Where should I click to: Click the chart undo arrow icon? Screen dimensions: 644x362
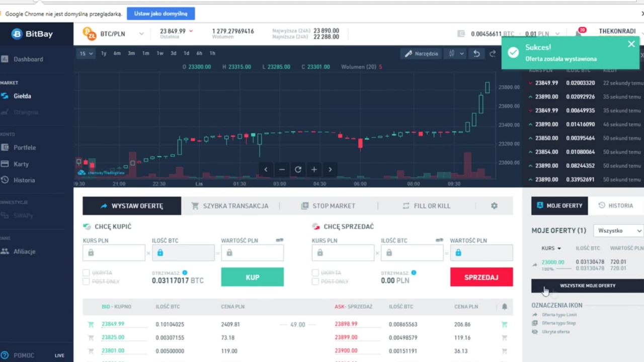click(476, 53)
